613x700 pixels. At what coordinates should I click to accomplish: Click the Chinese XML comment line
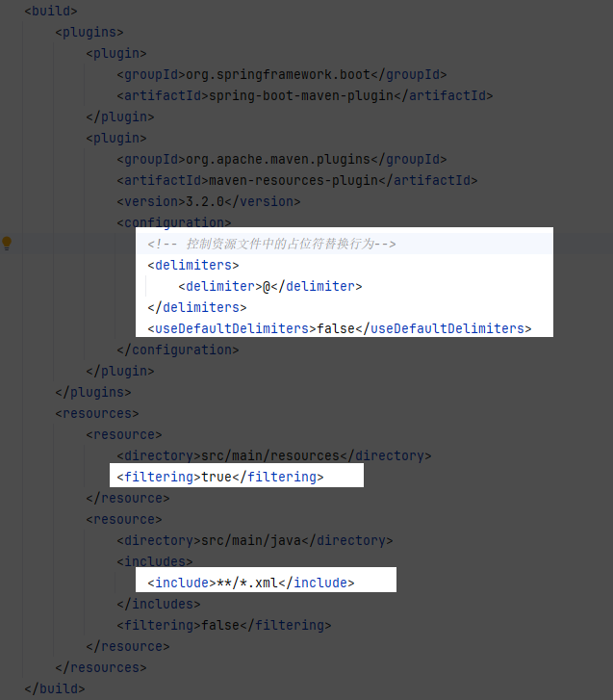point(271,244)
